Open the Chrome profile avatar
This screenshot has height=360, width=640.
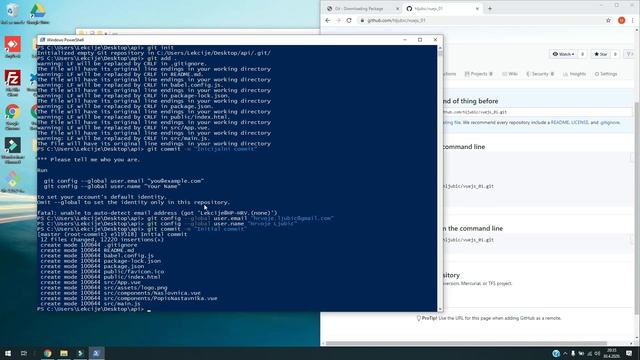pyautogui.click(x=621, y=20)
